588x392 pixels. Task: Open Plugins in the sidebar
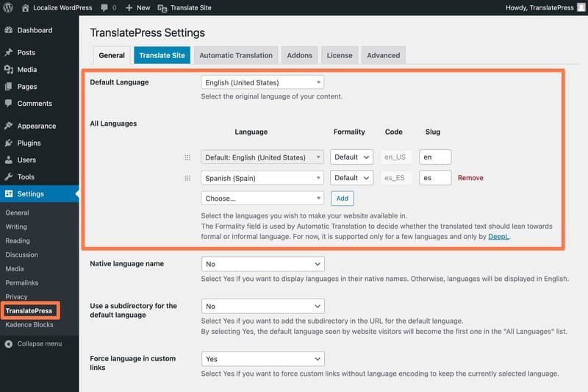pos(29,143)
